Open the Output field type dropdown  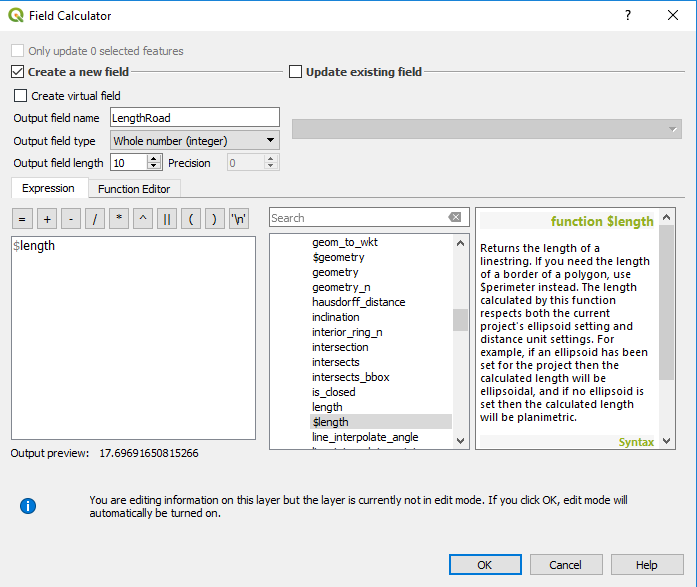(194, 141)
